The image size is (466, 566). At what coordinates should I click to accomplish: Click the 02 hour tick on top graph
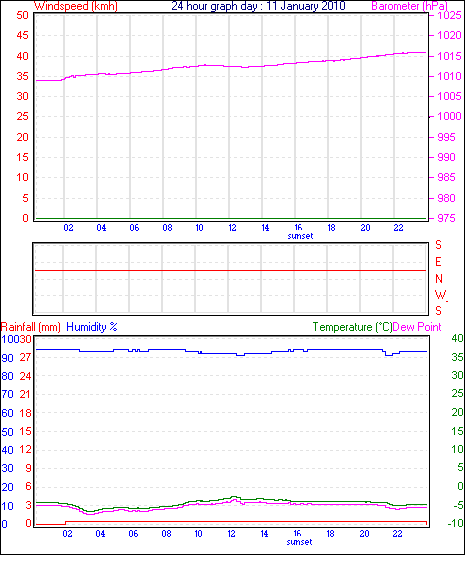pos(68,228)
